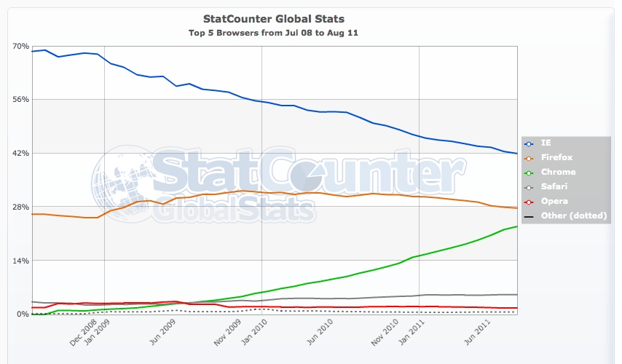Click the red Opera legend marker
The height and width of the screenshot is (364, 622).
[x=528, y=201]
